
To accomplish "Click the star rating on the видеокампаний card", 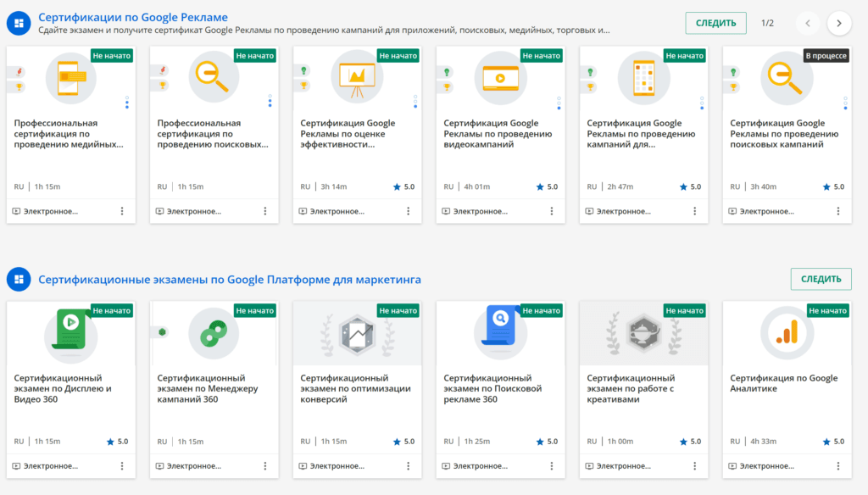I will click(x=547, y=186).
